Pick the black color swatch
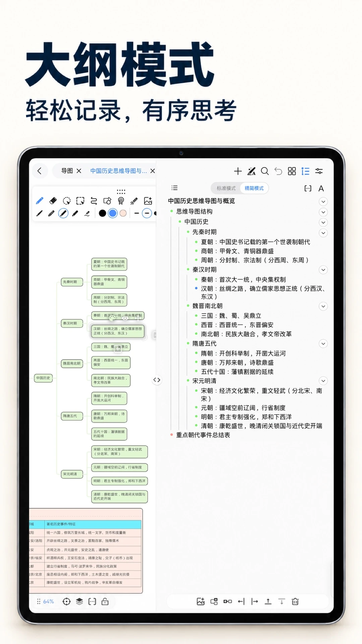 pyautogui.click(x=103, y=213)
